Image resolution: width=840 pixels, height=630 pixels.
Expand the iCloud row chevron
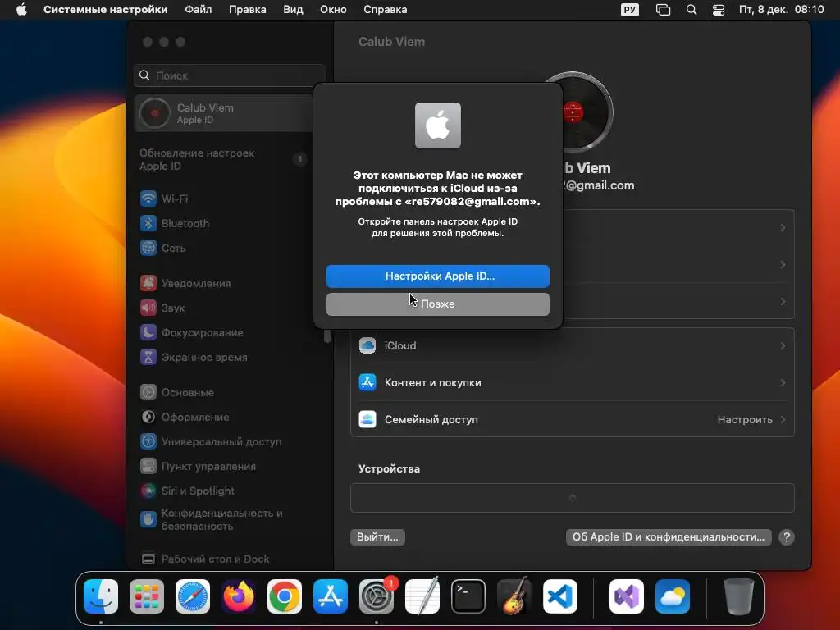(x=783, y=346)
